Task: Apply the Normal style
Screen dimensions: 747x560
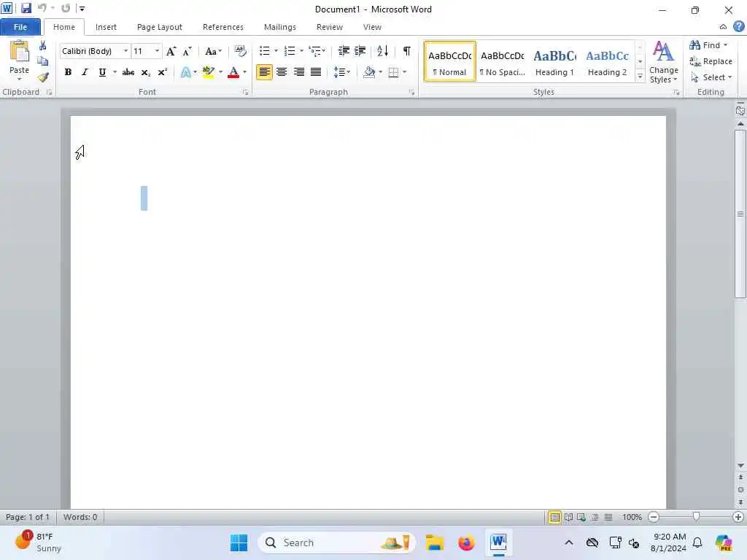Action: pos(449,62)
